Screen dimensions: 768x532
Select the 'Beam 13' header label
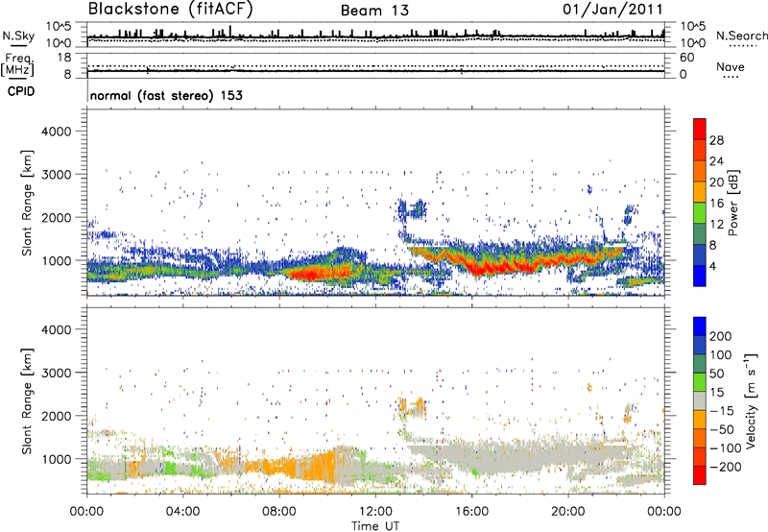click(x=374, y=11)
